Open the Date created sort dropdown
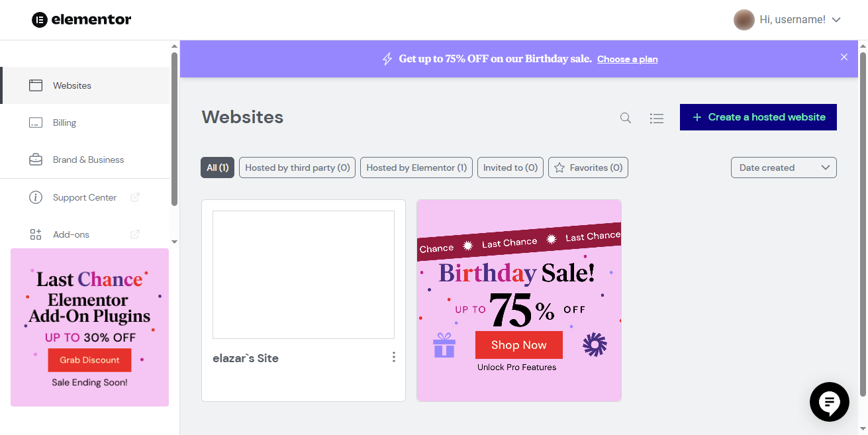The height and width of the screenshot is (435, 868). 783,167
